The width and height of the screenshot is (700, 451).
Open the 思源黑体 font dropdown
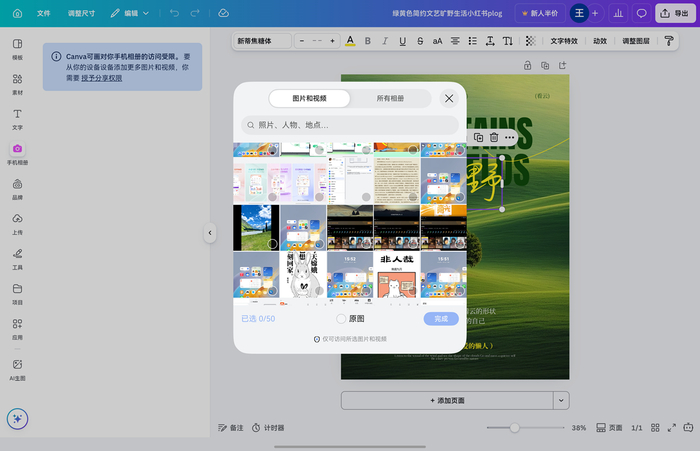coord(263,41)
